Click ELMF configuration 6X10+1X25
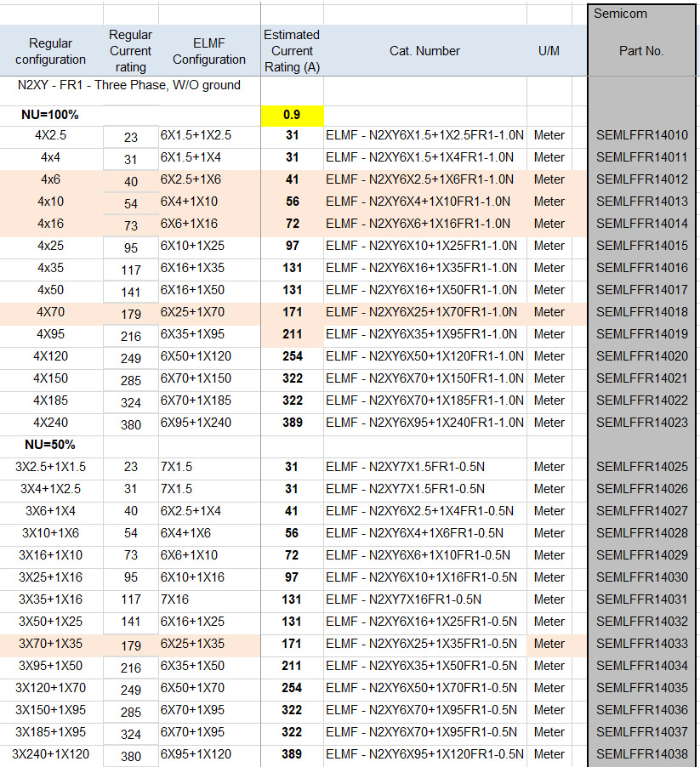The width and height of the screenshot is (700, 767). (x=192, y=246)
